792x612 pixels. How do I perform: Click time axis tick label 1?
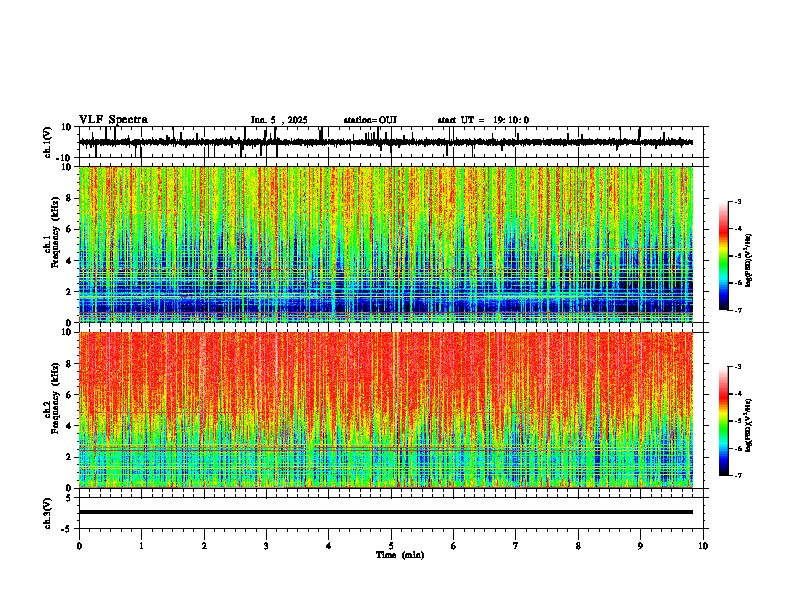coord(141,546)
